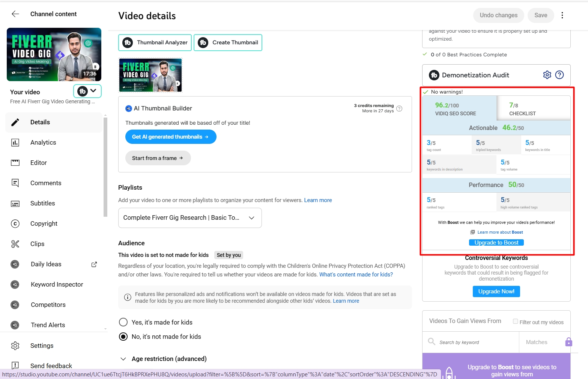Click the Daily Ideas vidIQ icon

tap(15, 264)
